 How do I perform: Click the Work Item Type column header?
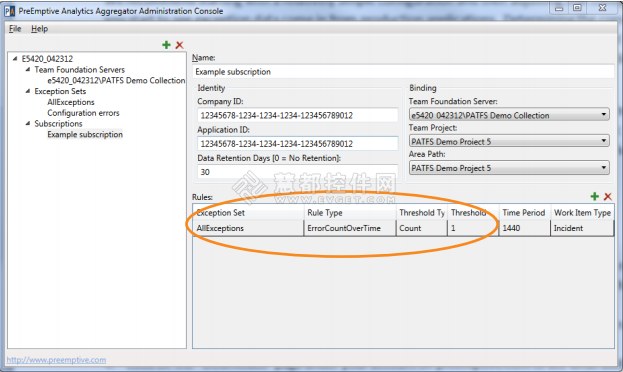582,213
